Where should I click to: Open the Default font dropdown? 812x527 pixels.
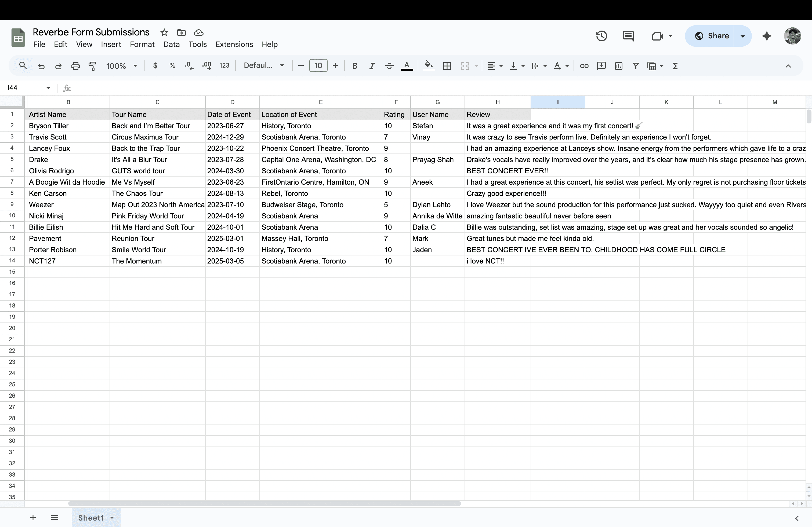(x=264, y=66)
